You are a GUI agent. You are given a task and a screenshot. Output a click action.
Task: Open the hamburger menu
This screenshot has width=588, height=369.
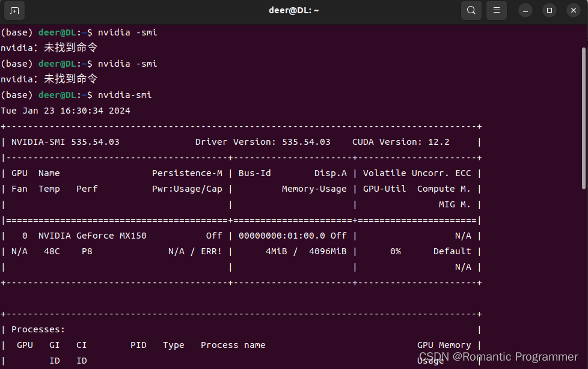coord(497,10)
